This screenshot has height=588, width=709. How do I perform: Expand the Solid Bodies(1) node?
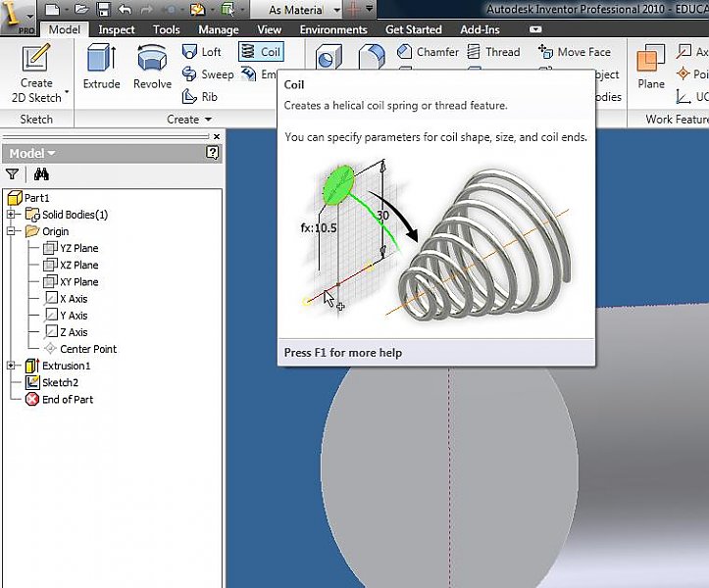point(12,215)
